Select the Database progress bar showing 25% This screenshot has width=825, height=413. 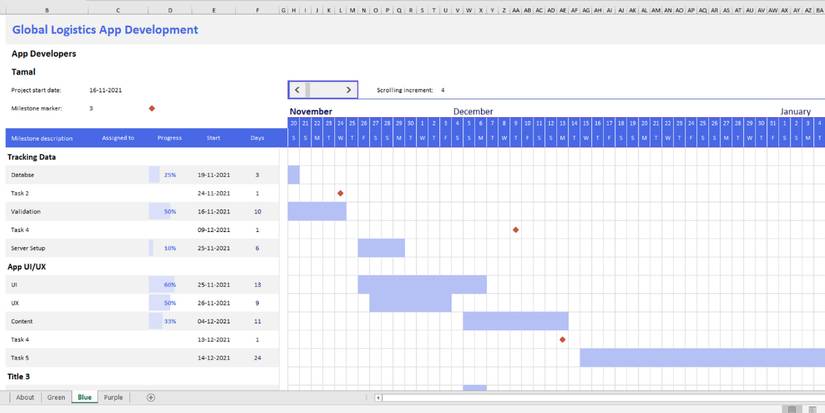tap(154, 175)
